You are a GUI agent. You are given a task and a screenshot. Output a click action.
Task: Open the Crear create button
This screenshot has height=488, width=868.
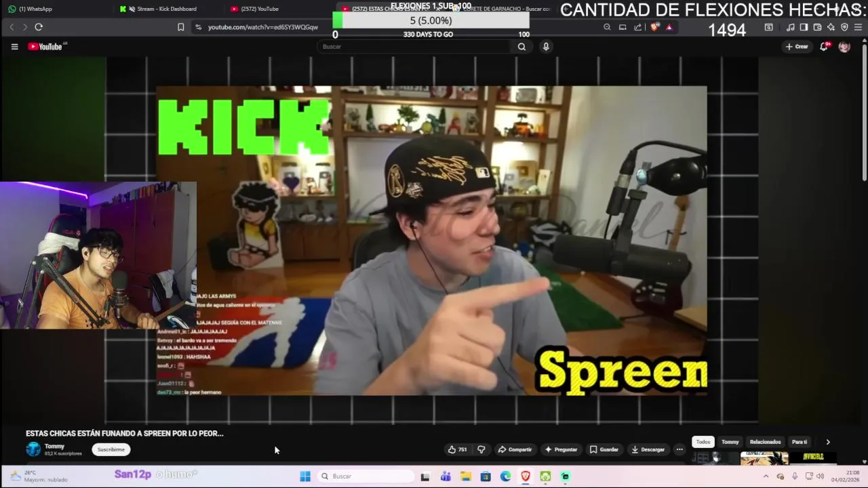click(x=797, y=47)
